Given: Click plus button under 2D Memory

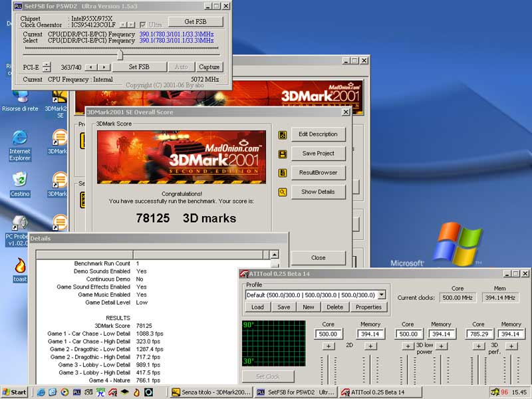Looking at the screenshot, I should [x=370, y=346].
